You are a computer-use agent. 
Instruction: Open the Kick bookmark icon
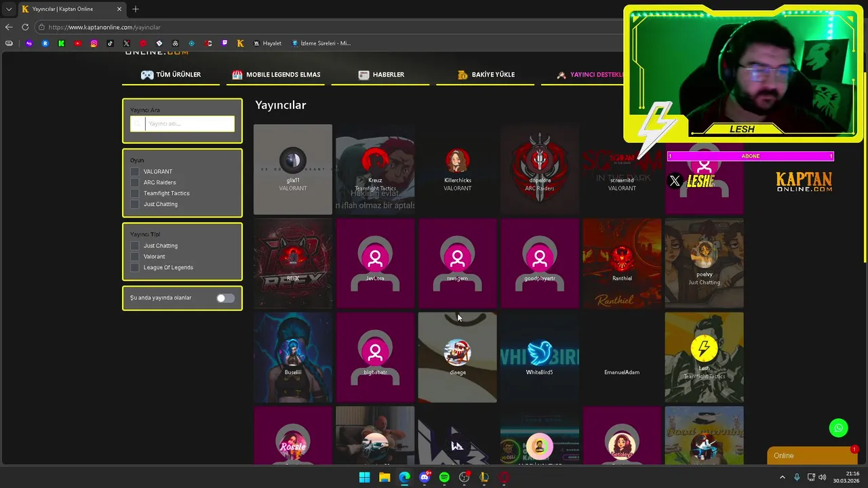pyautogui.click(x=61, y=43)
